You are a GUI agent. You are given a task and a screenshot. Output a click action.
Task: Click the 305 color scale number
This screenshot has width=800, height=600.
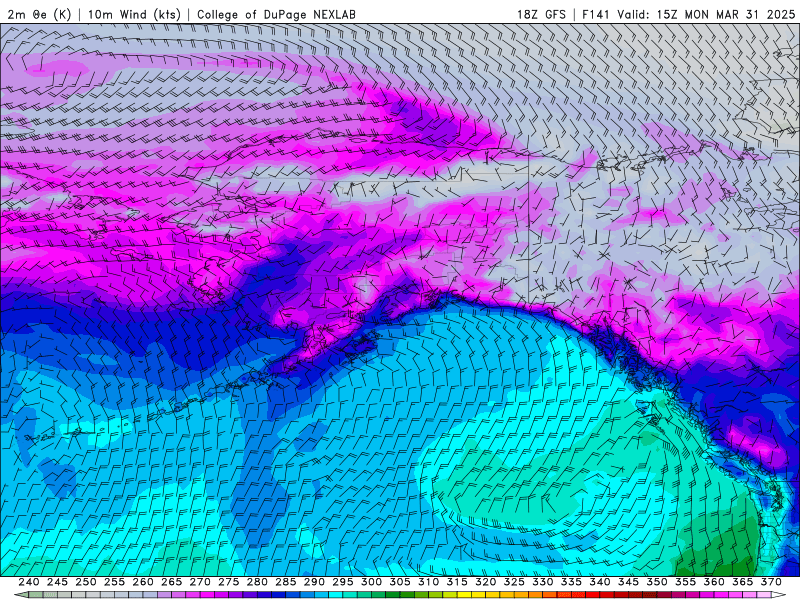400,582
